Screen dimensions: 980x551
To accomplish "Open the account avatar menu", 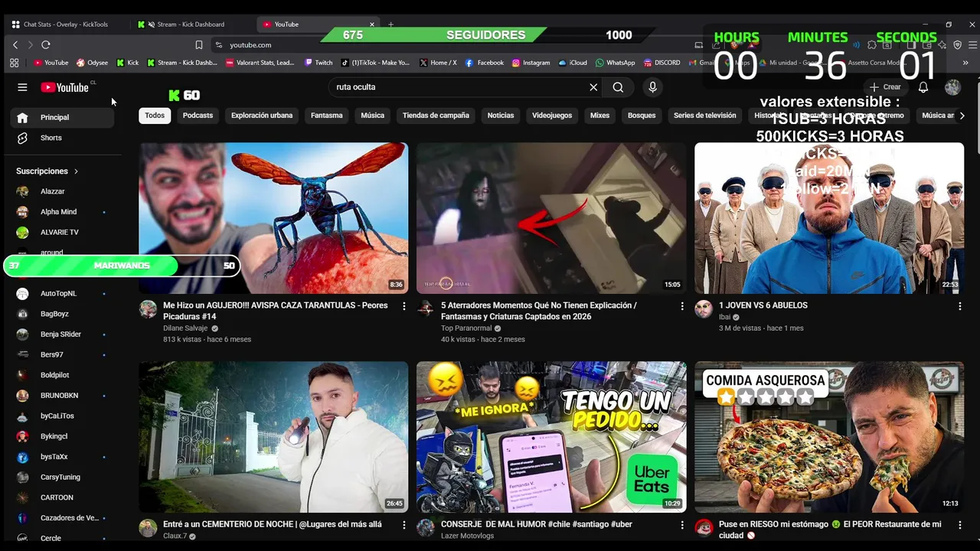I will click(x=952, y=87).
